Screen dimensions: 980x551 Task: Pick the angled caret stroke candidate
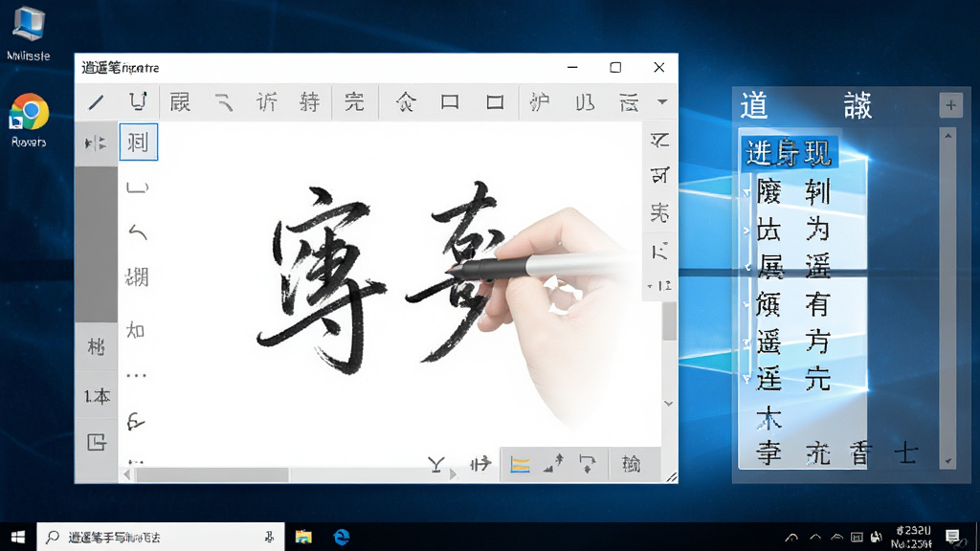(137, 231)
